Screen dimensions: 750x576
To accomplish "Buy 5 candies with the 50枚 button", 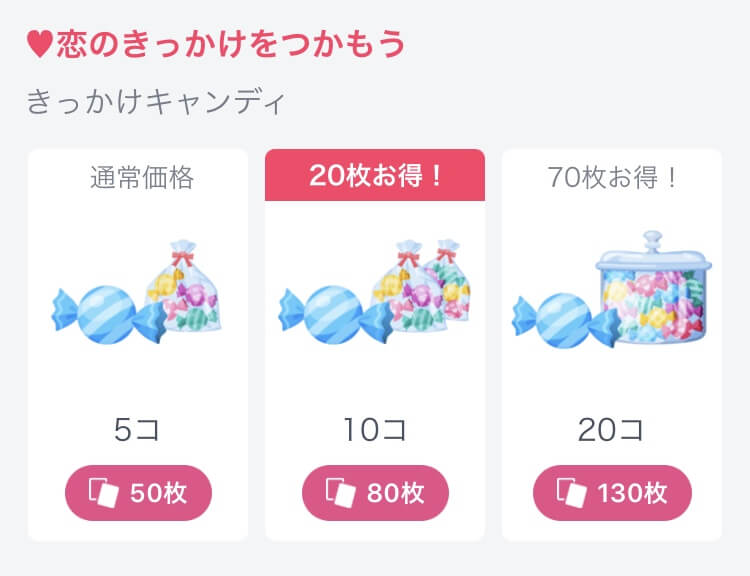I will pos(139,493).
